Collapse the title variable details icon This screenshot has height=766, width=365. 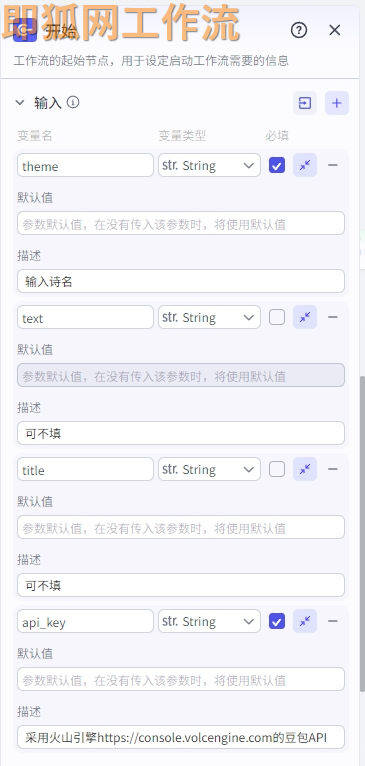(x=305, y=469)
